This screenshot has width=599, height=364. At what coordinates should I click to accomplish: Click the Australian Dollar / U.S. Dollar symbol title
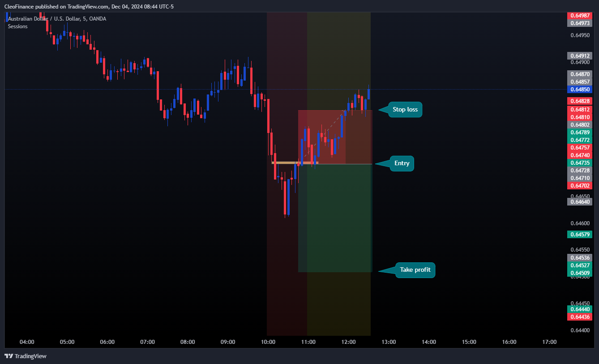57,19
